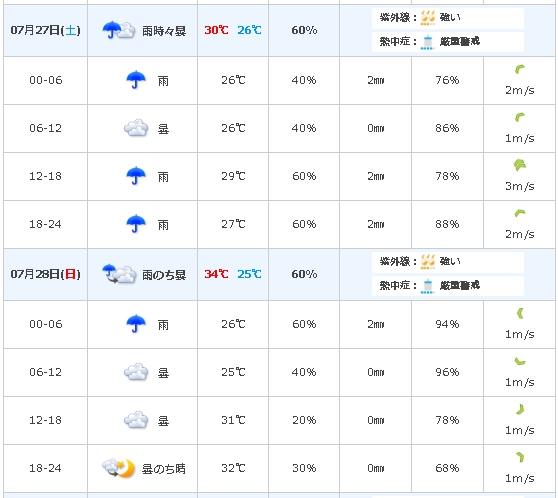The image size is (558, 498).
Task: Click the 雨時々曇 forecast text
Action: tap(164, 31)
